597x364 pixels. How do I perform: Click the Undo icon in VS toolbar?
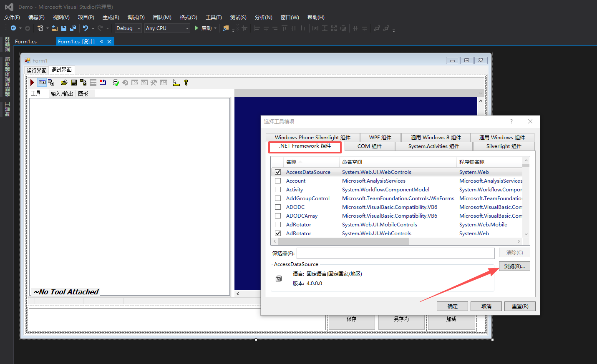[x=86, y=28]
